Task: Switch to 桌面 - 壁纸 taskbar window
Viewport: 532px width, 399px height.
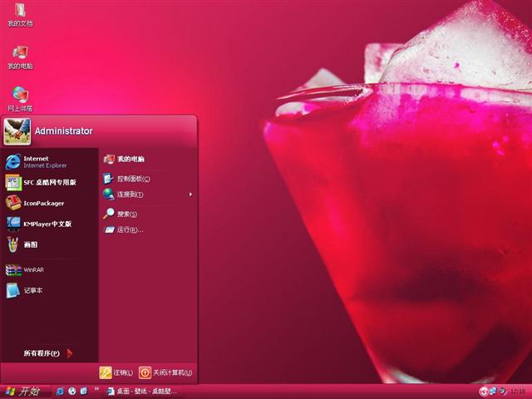Action: (x=142, y=392)
